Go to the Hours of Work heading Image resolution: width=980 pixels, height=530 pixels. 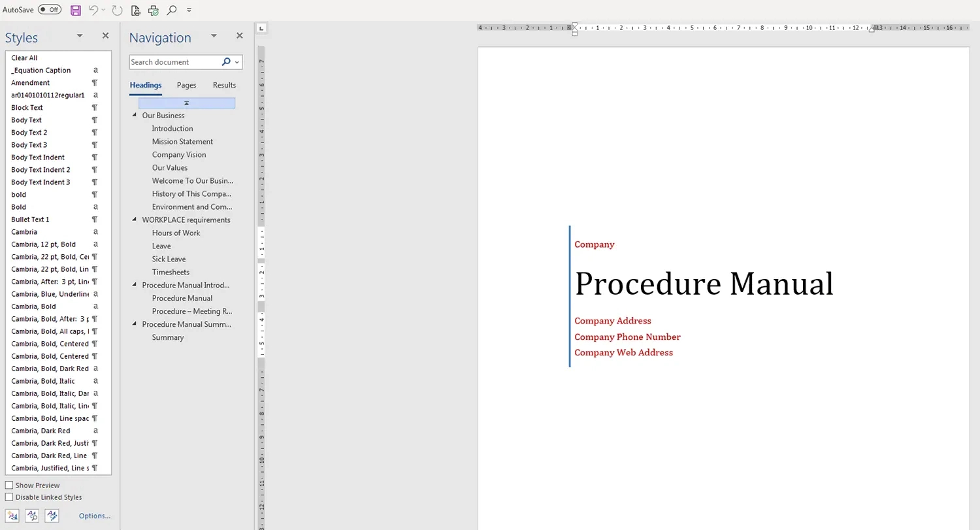click(x=176, y=233)
